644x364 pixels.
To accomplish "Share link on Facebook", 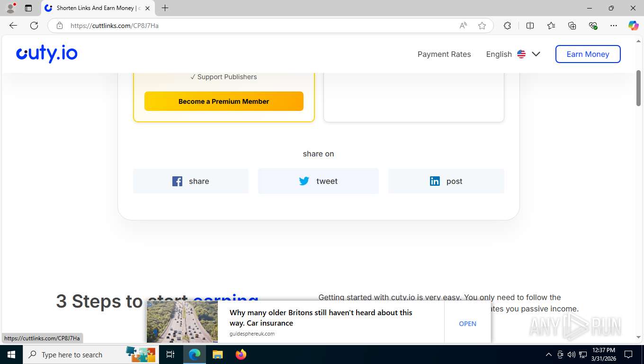I will point(191,181).
